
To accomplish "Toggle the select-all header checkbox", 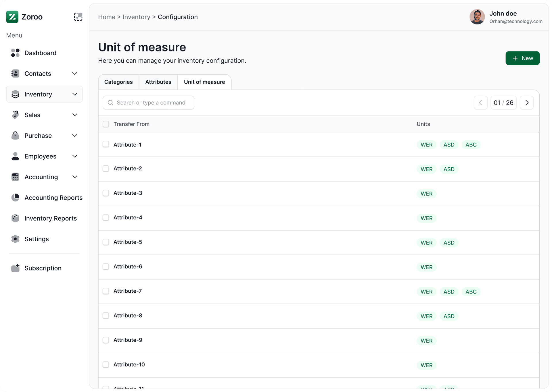I will (106, 124).
